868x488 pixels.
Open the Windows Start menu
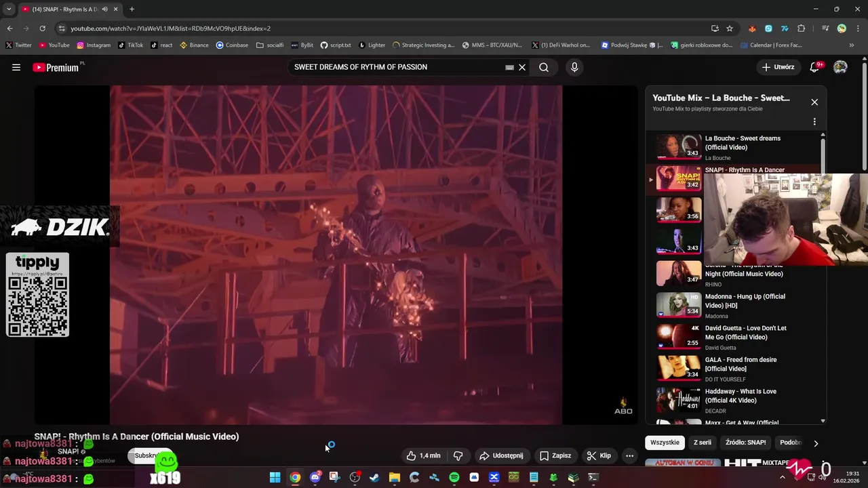(x=275, y=477)
